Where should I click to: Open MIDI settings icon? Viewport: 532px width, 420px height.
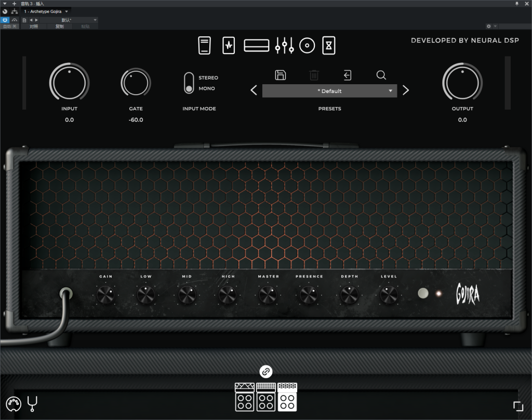(14, 404)
